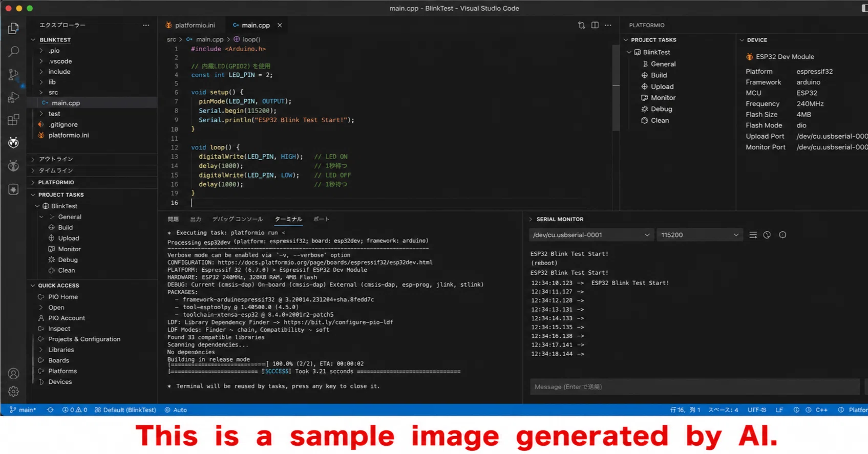Run Monitor task in left PROJECT TASKS tree
The height and width of the screenshot is (454, 868).
point(69,249)
